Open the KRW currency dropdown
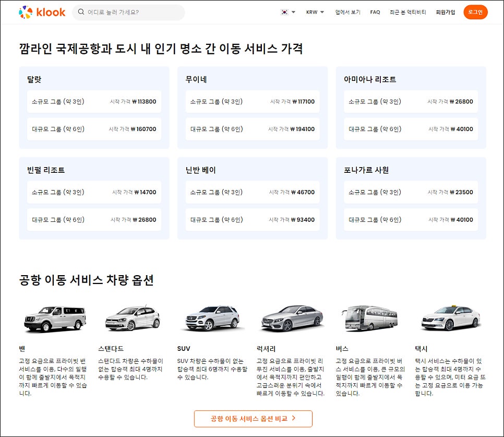504x437 pixels. [315, 12]
